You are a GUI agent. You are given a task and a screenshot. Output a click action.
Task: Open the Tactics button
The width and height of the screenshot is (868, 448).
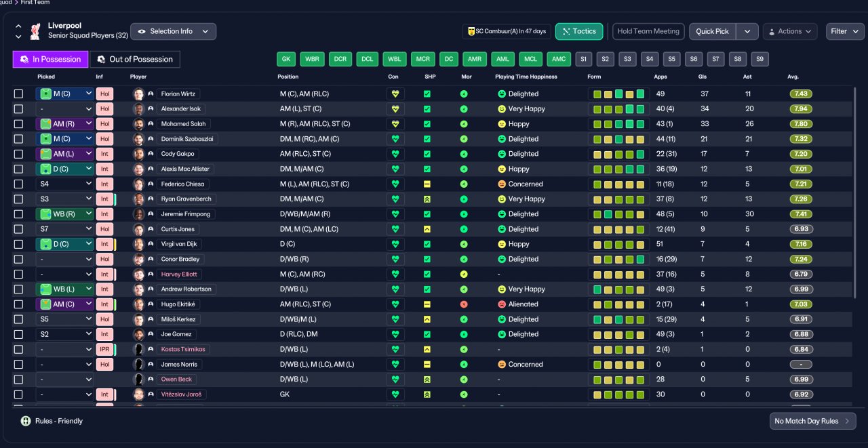pos(579,31)
